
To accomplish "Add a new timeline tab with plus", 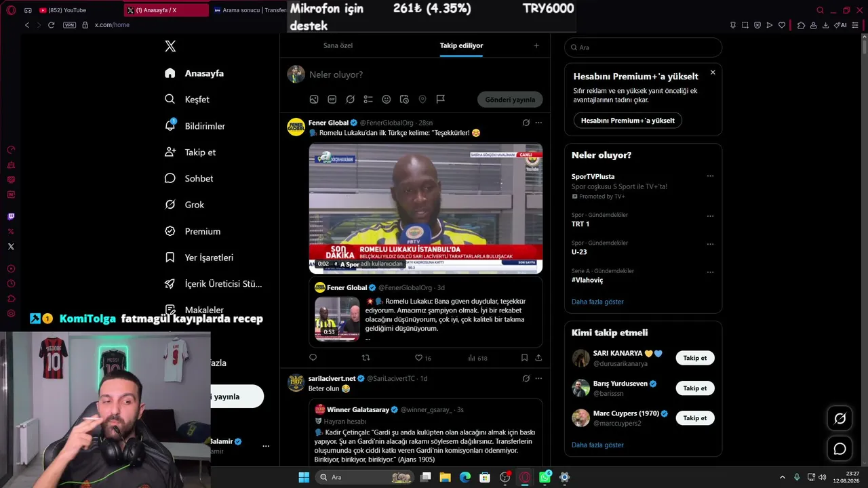I will click(536, 45).
